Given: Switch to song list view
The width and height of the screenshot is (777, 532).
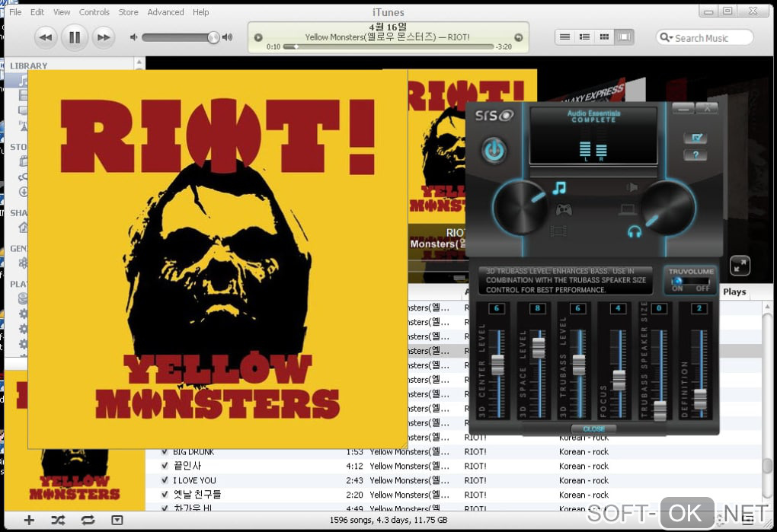Looking at the screenshot, I should click(x=564, y=37).
